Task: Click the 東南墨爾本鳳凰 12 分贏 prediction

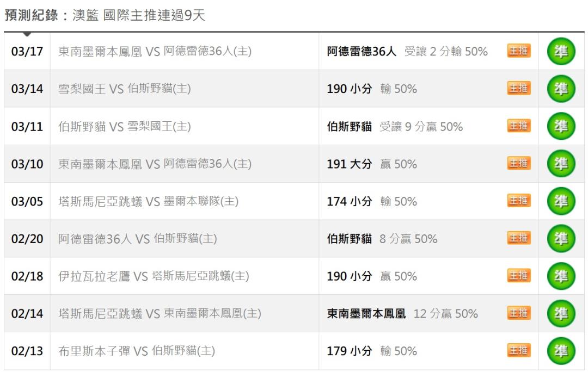Action: point(402,314)
